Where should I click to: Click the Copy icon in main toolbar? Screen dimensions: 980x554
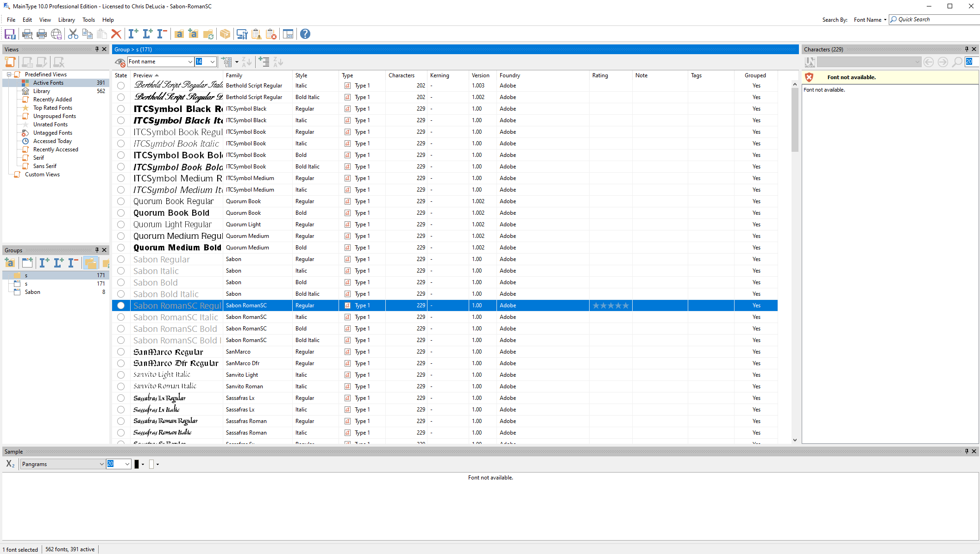pos(88,34)
